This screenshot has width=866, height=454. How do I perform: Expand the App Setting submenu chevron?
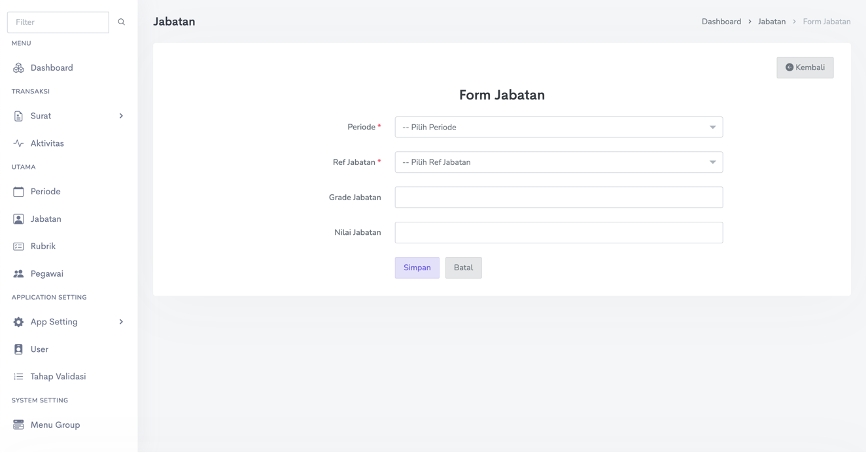(x=121, y=322)
